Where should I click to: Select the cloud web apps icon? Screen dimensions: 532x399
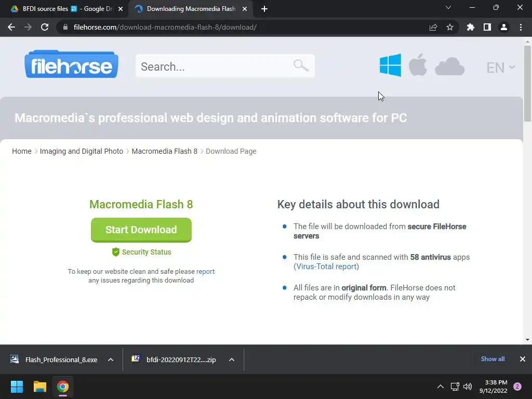click(x=449, y=66)
